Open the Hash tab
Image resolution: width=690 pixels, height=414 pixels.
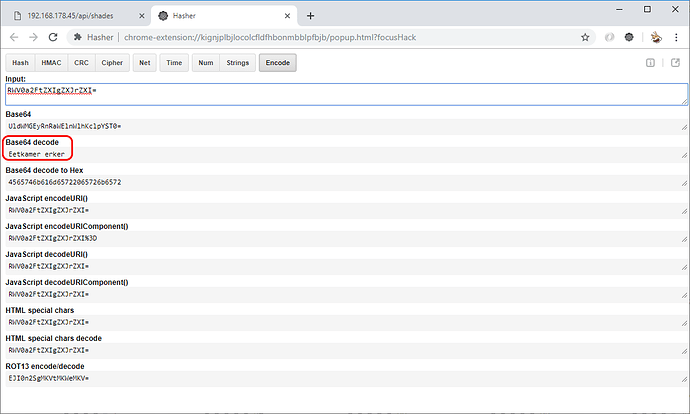20,63
